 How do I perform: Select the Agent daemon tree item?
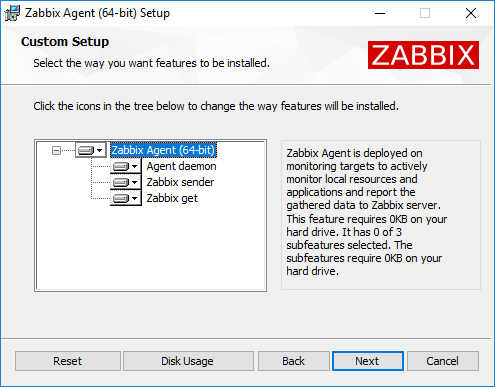[181, 166]
